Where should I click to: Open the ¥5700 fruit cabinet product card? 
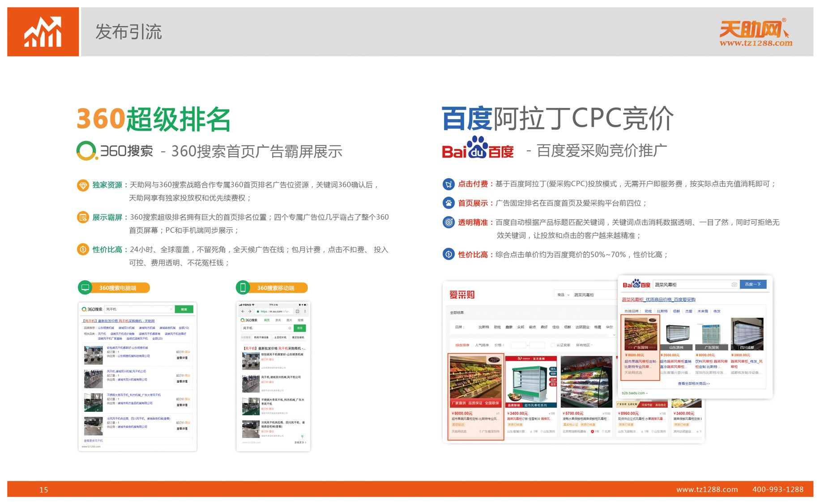[586, 396]
